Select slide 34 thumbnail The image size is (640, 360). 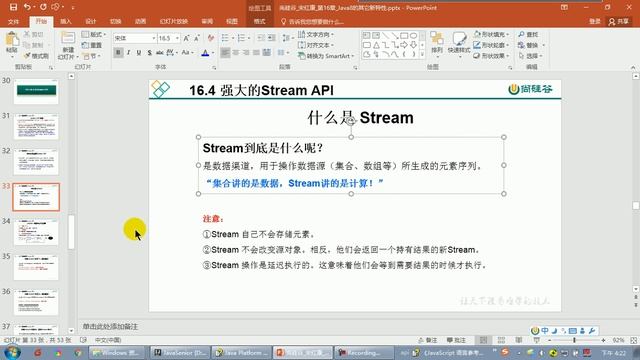[36, 232]
